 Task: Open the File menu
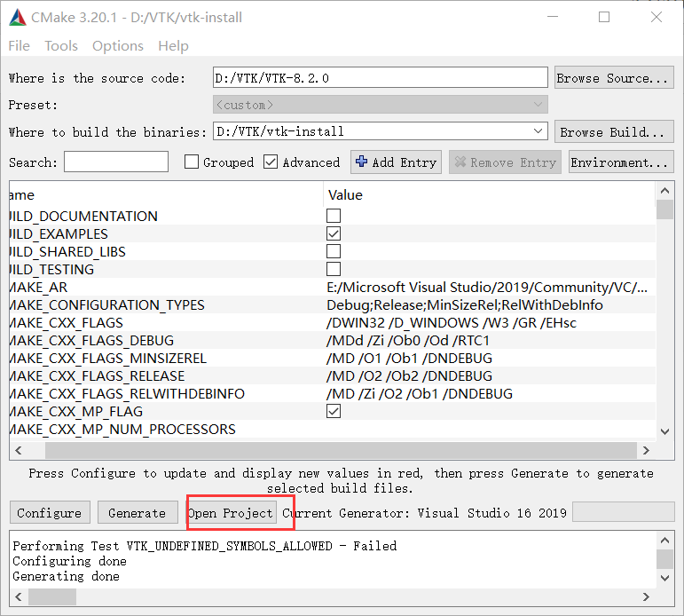pos(20,46)
